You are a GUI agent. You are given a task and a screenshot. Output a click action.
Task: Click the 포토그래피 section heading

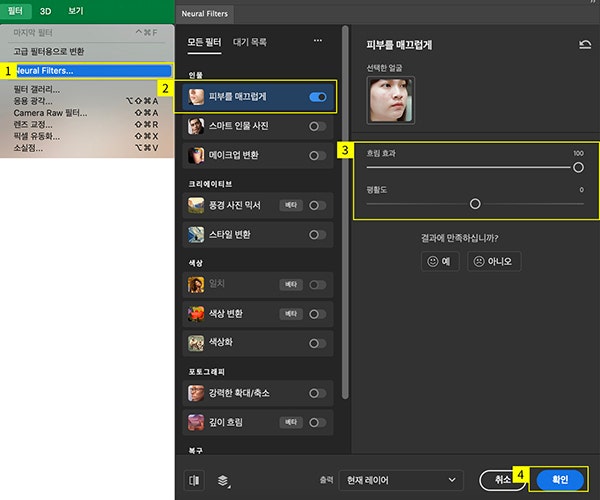pyautogui.click(x=207, y=371)
